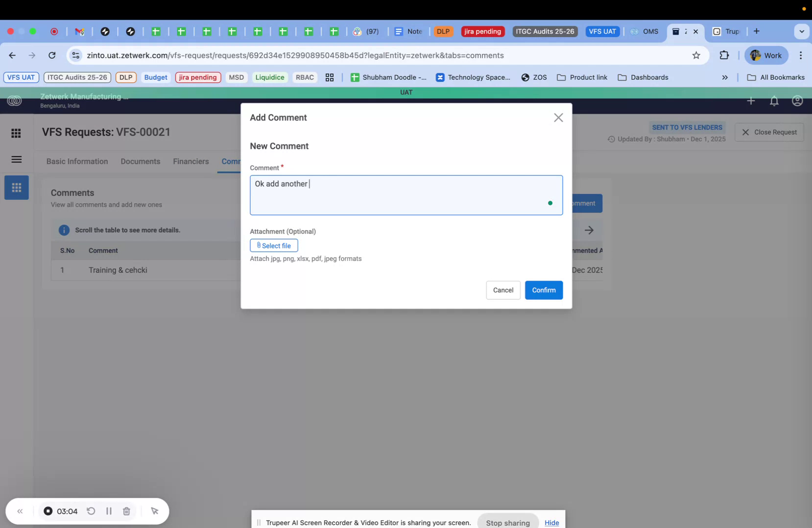Confirm the new comment
Screen dimensions: 812x528
tap(544, 290)
